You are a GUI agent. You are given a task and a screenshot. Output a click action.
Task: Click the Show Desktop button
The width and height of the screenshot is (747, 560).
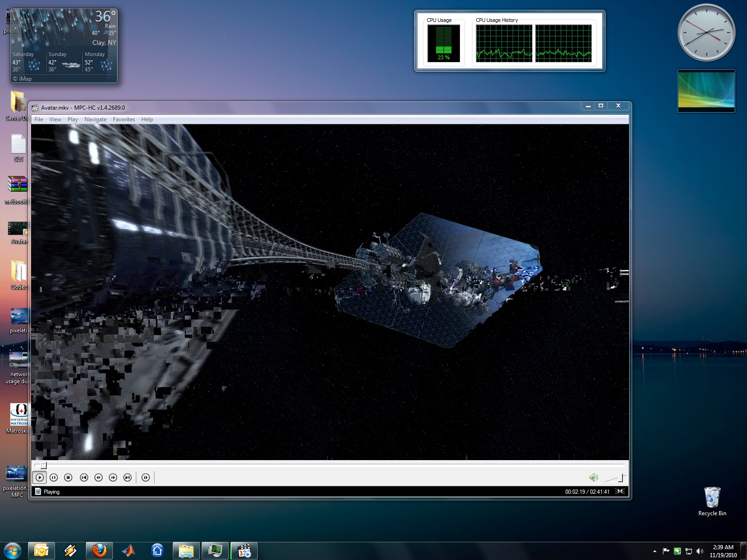point(743,551)
